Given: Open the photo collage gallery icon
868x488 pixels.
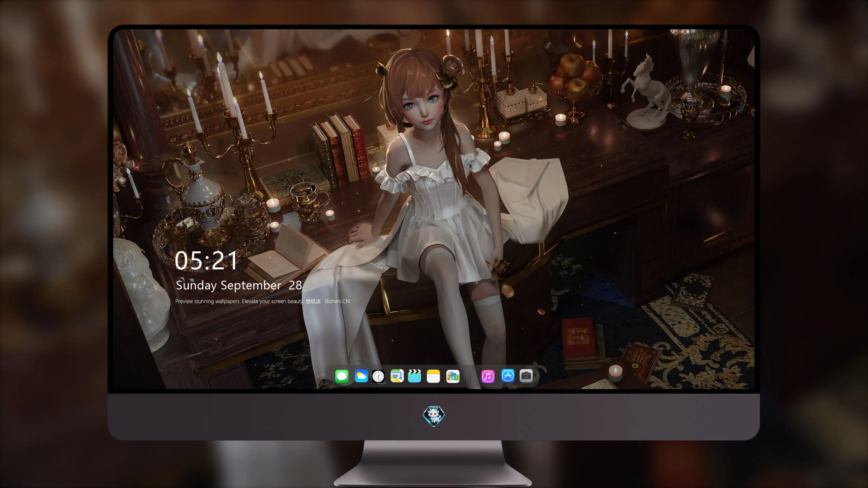Looking at the screenshot, I should click(453, 376).
